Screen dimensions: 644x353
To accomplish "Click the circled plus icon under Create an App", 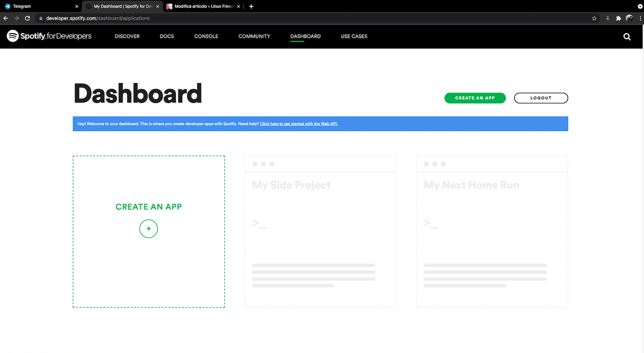I will pos(149,228).
